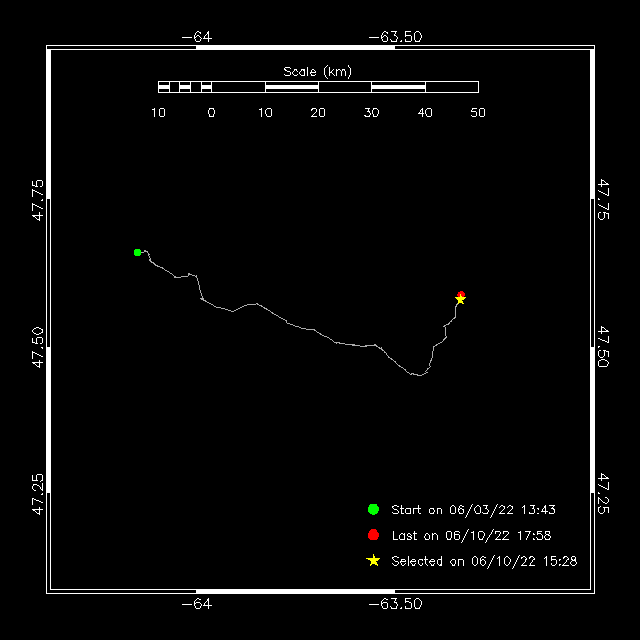Screen dimensions: 640x640
Task: Click the green start marker on the track
Action: 138,252
